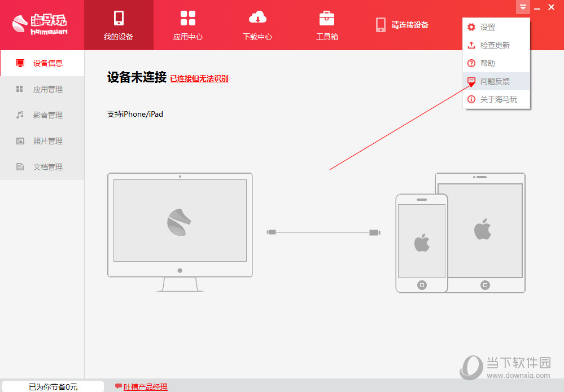564x392 pixels.
Task: Click the 已连接但无法识别 link
Action: click(200, 78)
